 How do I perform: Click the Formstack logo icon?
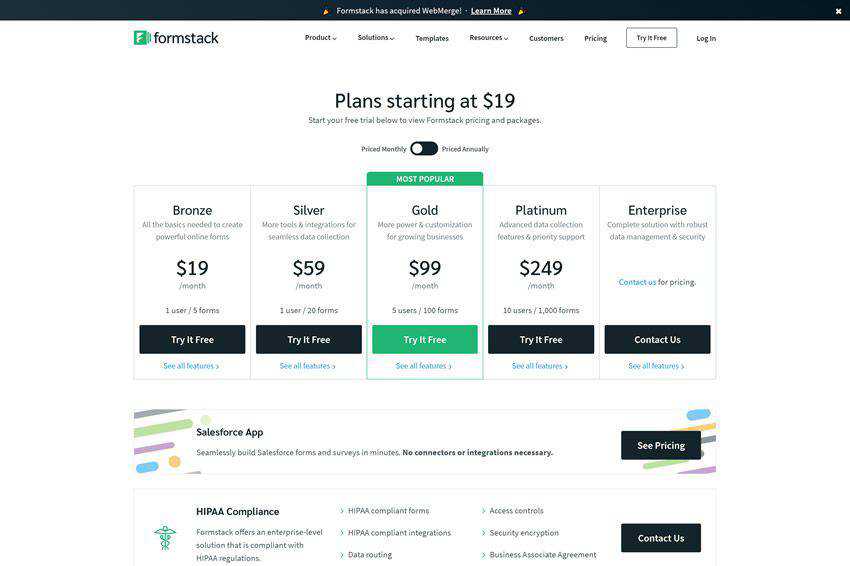coord(142,38)
